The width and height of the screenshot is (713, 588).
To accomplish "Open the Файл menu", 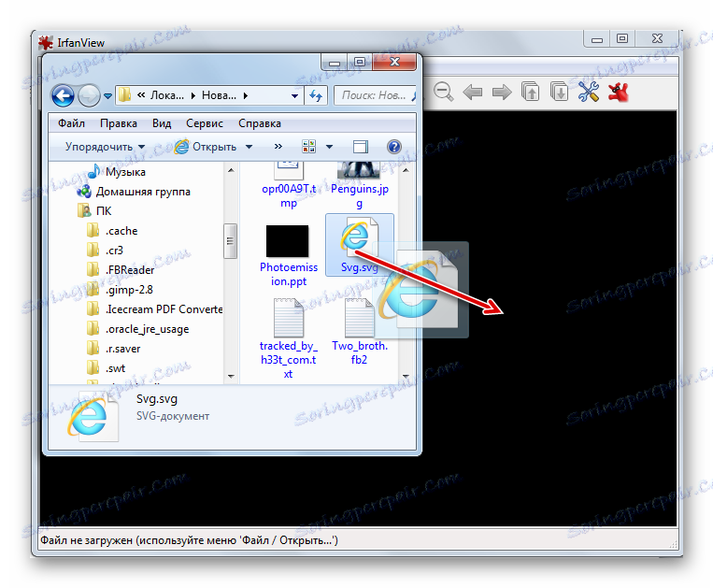I will point(71,123).
